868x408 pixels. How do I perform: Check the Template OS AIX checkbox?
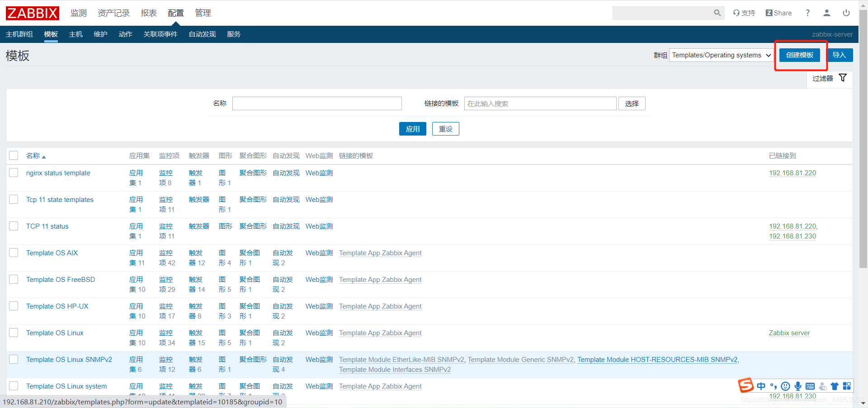(x=14, y=253)
